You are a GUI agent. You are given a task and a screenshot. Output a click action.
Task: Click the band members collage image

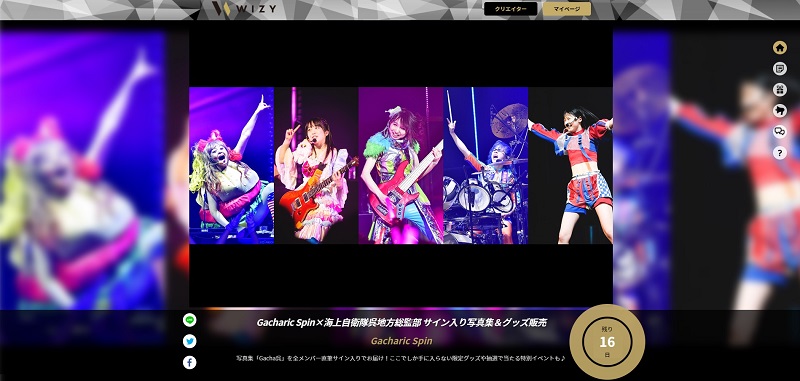401,165
